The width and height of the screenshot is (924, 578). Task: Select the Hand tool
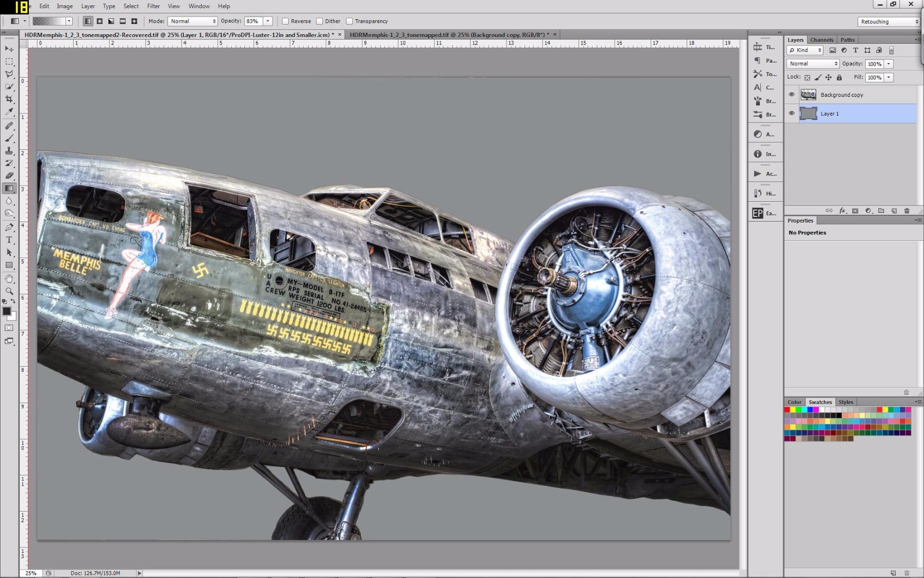pyautogui.click(x=9, y=279)
